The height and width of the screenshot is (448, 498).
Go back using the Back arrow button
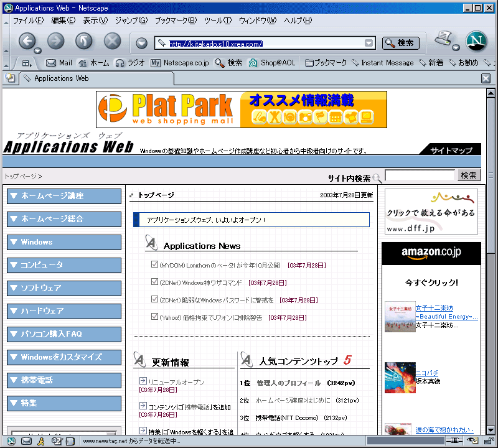click(x=27, y=41)
